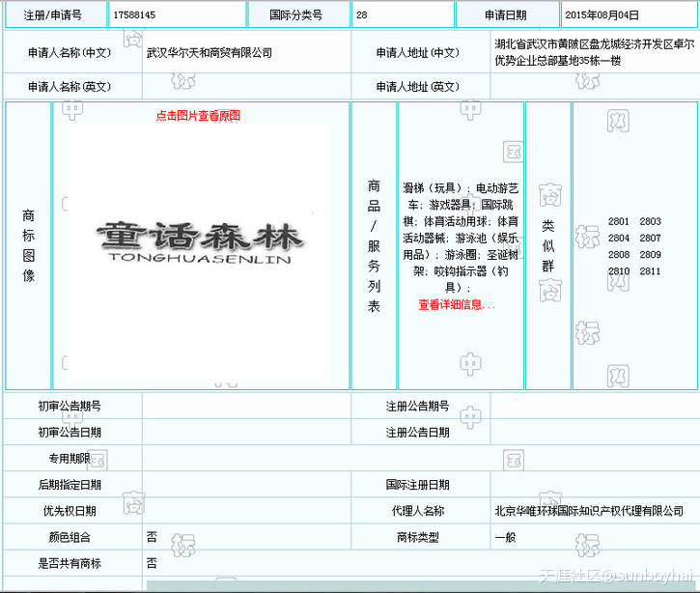This screenshot has width=700, height=593.
Task: Click the '后期指定日期' label
Action: click(x=70, y=485)
